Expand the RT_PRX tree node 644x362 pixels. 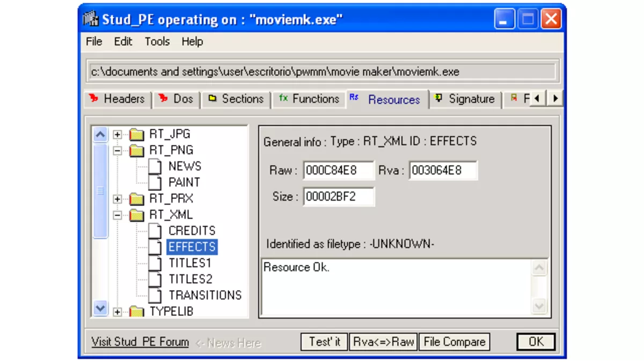[117, 198]
